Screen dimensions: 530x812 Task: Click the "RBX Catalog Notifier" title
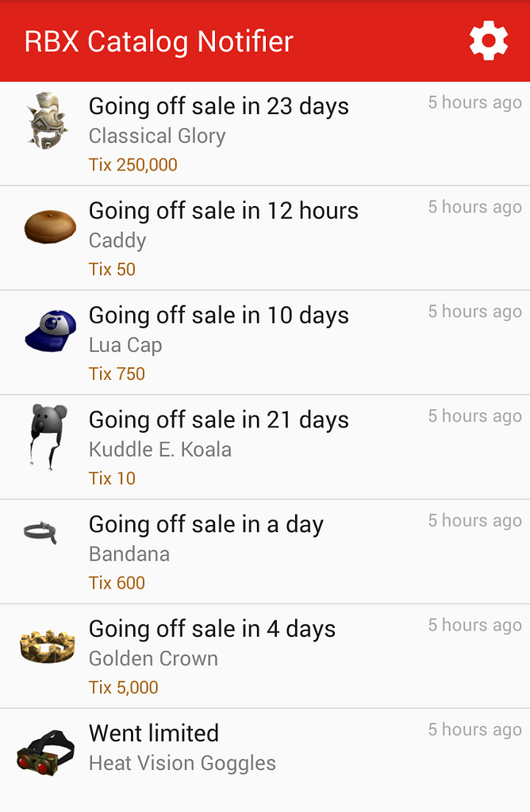[x=159, y=41]
